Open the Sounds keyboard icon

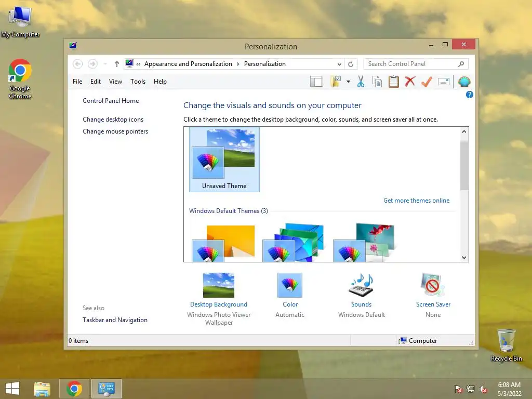[x=362, y=285]
